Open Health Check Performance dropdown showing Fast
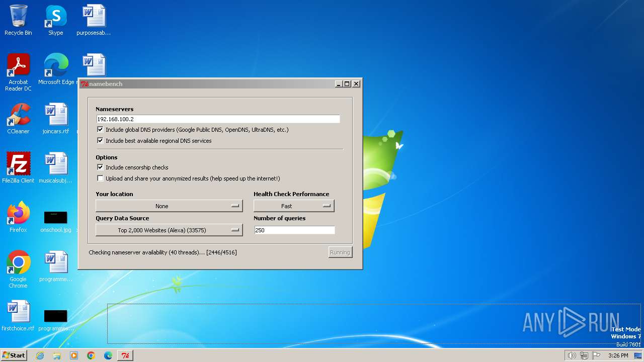Screen dimensions: 644x362 [294, 206]
